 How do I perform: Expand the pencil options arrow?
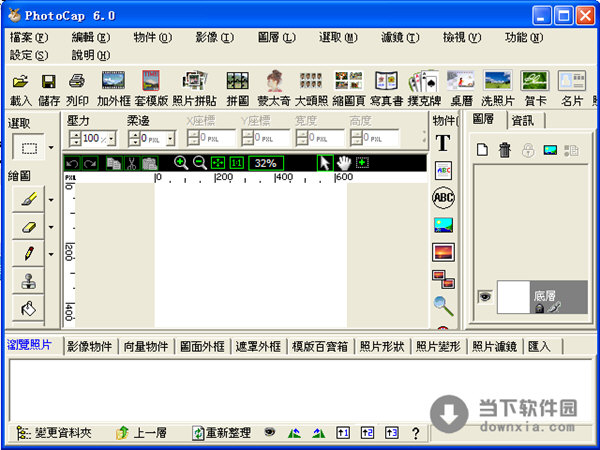point(51,254)
